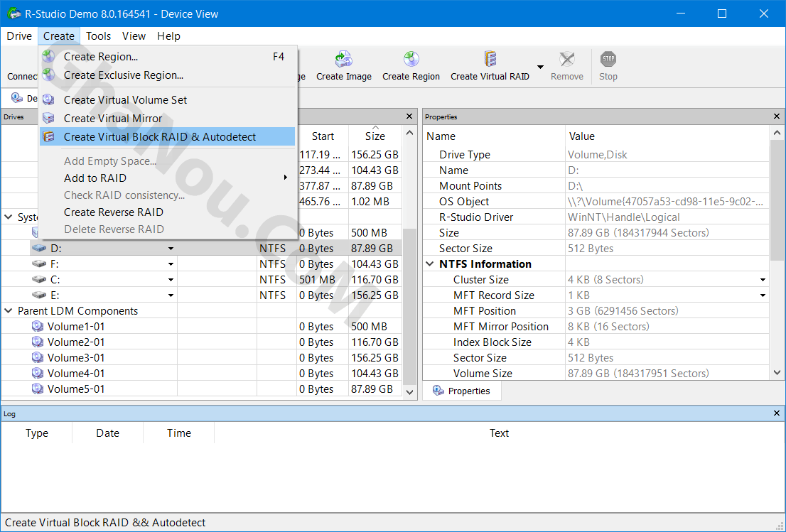Click the Mount Points value D:\
786x532 pixels.
[x=575, y=186]
